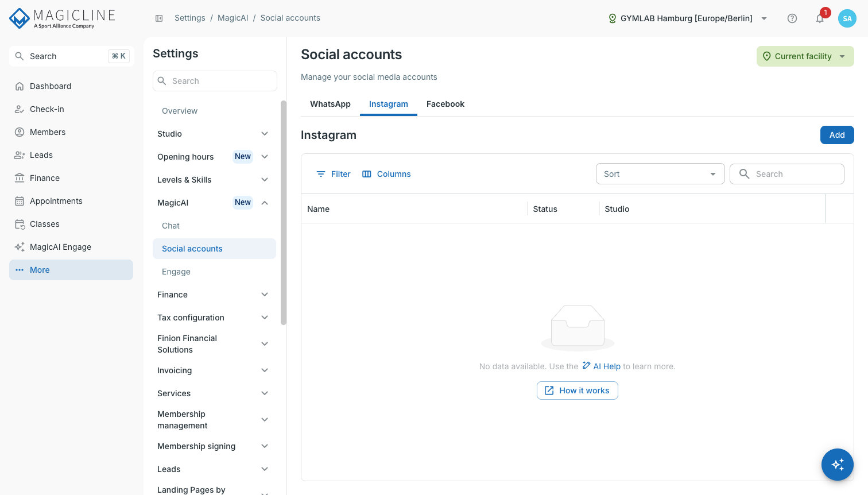This screenshot has width=868, height=495.
Task: Open the GYMLAB Hamburg studio selector
Action: coord(688,18)
